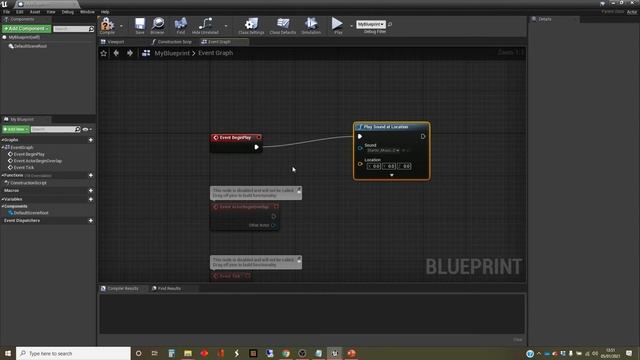The image size is (640, 360).
Task: Click Play Sound node output execution pin
Action: click(x=423, y=137)
